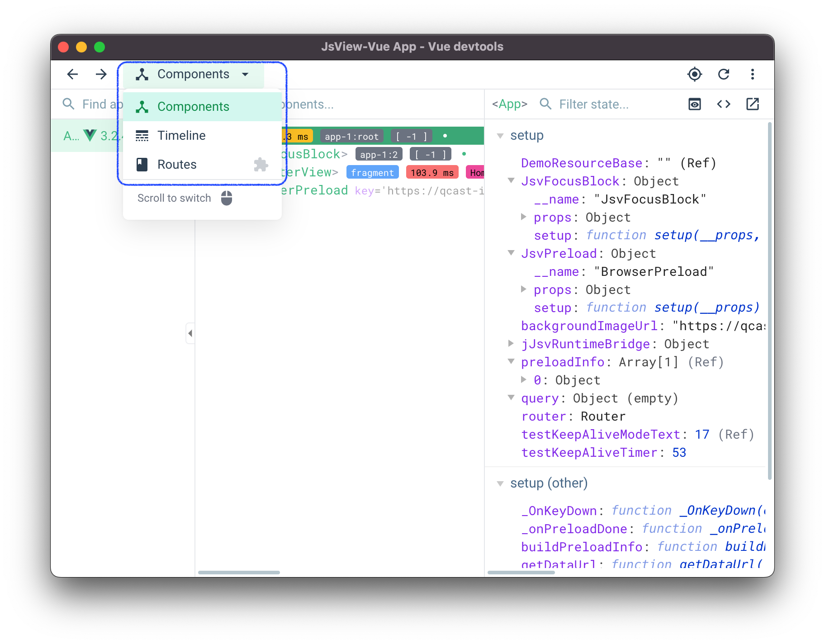Click the open in editor icon
Screen dimensions: 825x644
(752, 104)
